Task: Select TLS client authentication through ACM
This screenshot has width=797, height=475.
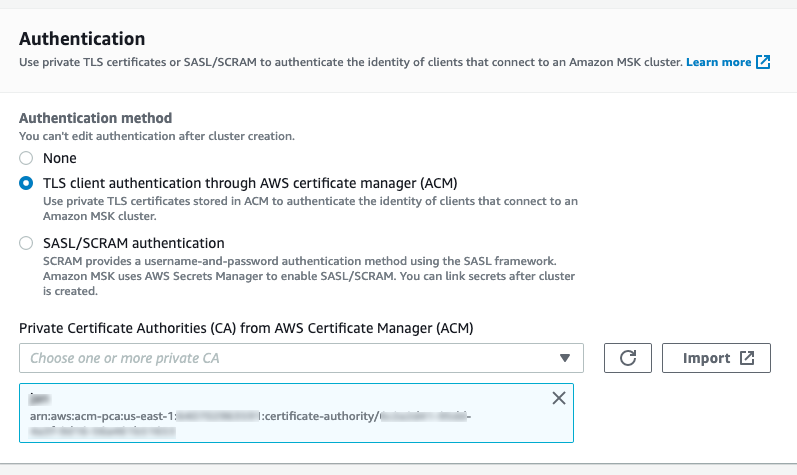Action: [x=26, y=183]
